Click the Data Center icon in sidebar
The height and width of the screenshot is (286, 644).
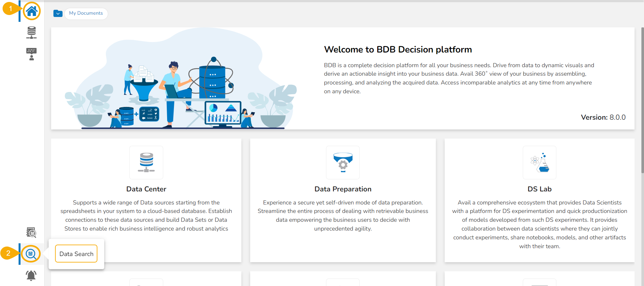[32, 33]
